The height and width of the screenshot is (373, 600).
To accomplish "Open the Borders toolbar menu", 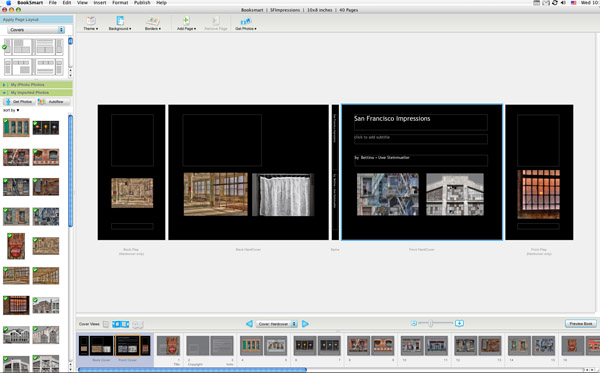I will (153, 23).
